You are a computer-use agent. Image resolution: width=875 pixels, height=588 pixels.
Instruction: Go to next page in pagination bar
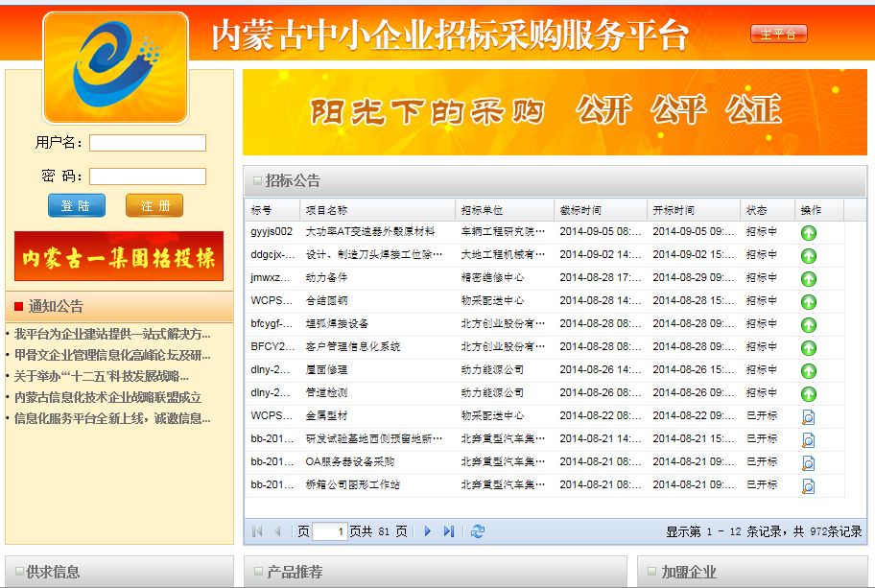428,531
